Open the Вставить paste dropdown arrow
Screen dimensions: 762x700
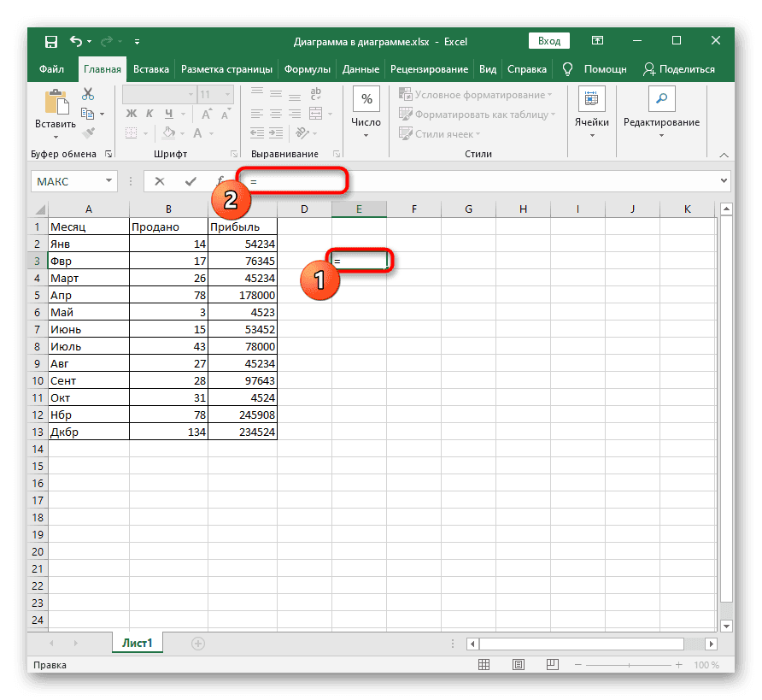click(55, 137)
